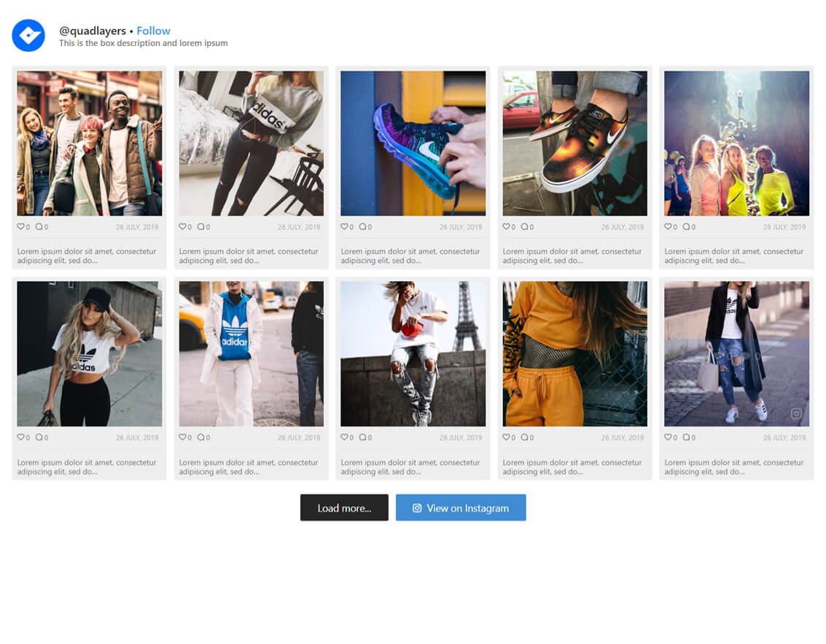This screenshot has width=826, height=644.
Task: Click comment icon under three women cave post
Action: pos(686,227)
